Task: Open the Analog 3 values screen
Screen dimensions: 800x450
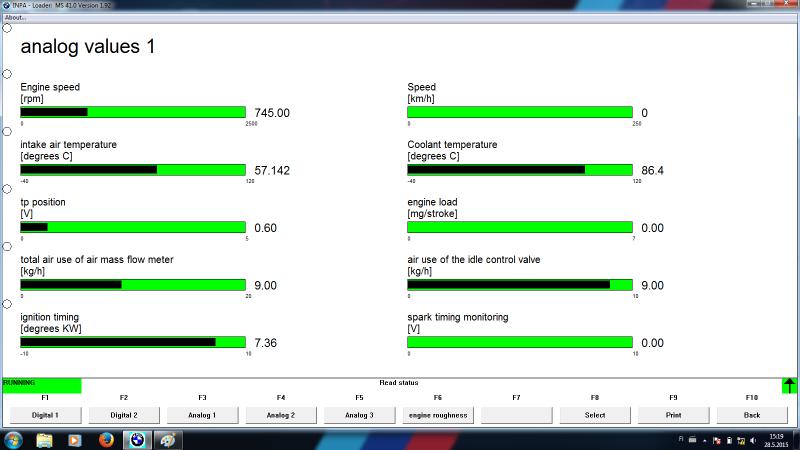Action: pyautogui.click(x=359, y=414)
